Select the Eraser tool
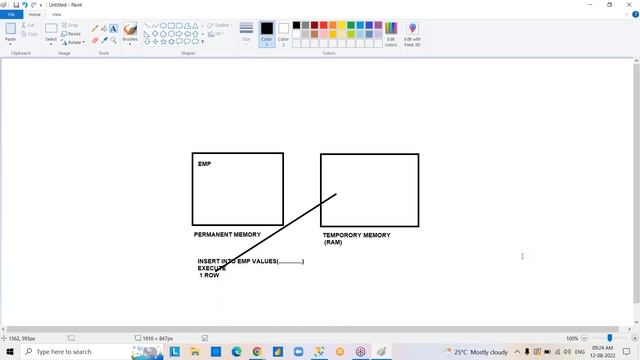640x360 pixels. coord(95,40)
